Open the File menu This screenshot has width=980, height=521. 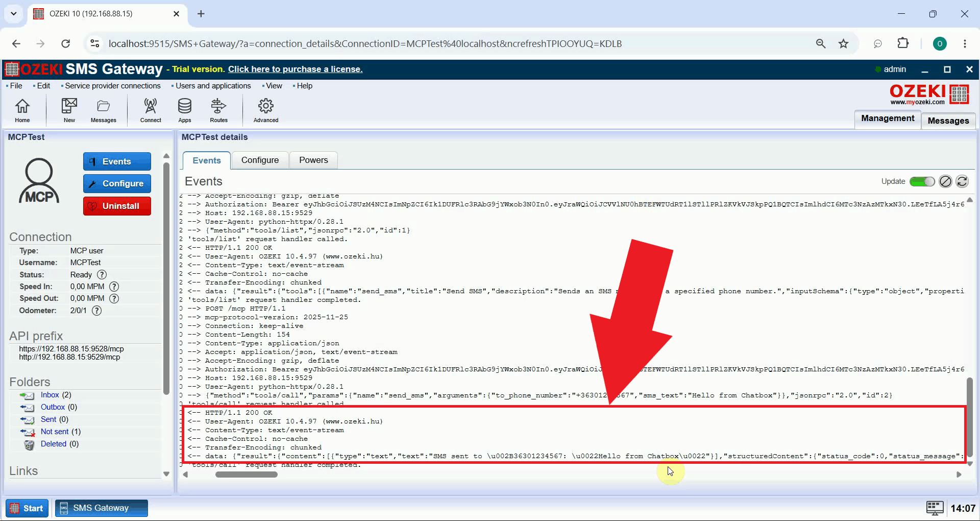click(16, 86)
